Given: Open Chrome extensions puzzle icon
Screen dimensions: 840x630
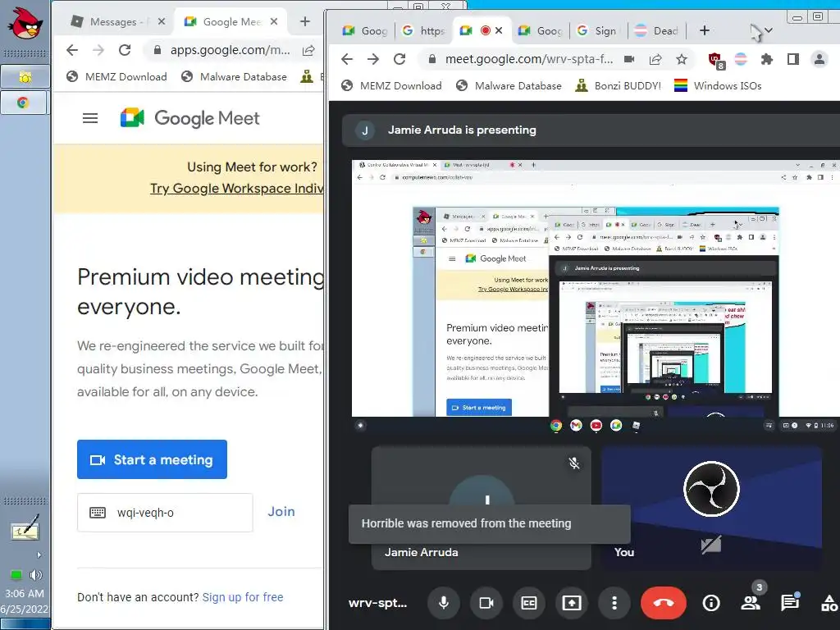Looking at the screenshot, I should coord(767,59).
